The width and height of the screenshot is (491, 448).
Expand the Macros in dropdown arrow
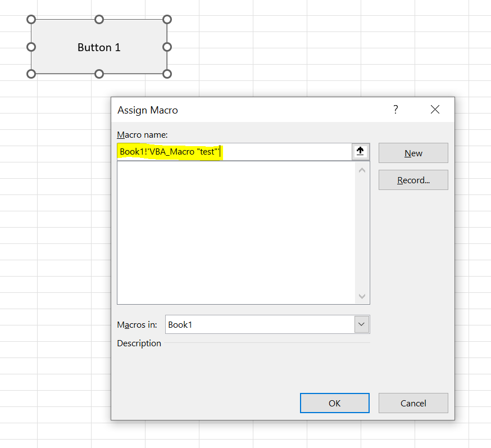pos(362,324)
